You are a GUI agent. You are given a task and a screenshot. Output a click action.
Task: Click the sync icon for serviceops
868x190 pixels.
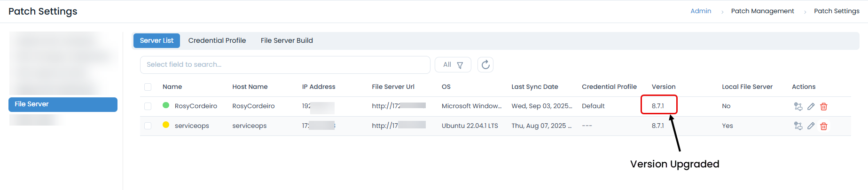click(x=798, y=126)
